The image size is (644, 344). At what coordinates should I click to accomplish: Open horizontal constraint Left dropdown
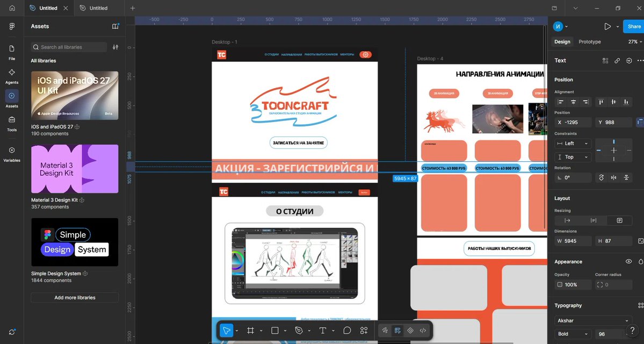(573, 144)
